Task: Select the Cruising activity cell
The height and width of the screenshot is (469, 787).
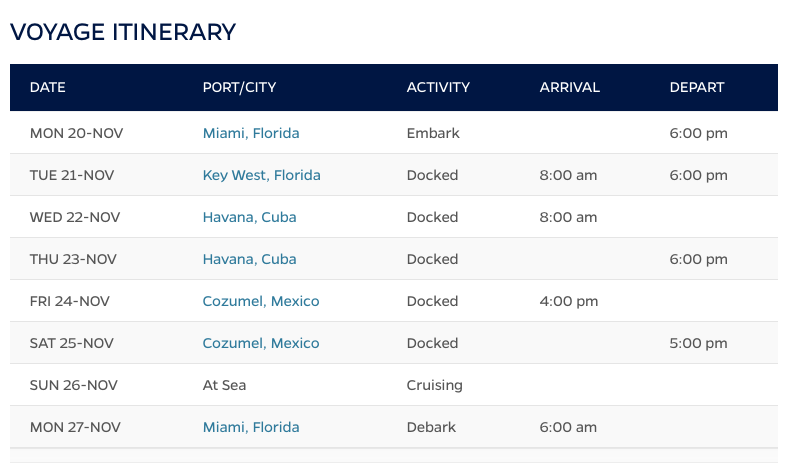Action: pos(434,385)
